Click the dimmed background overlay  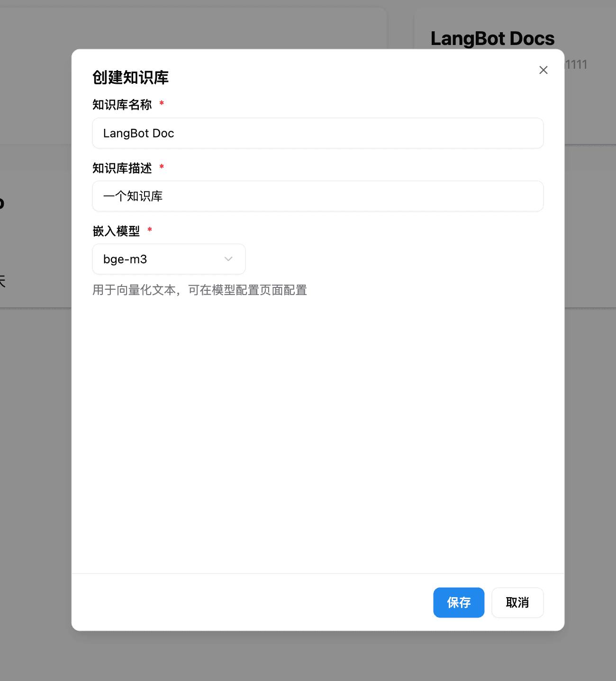[33, 426]
